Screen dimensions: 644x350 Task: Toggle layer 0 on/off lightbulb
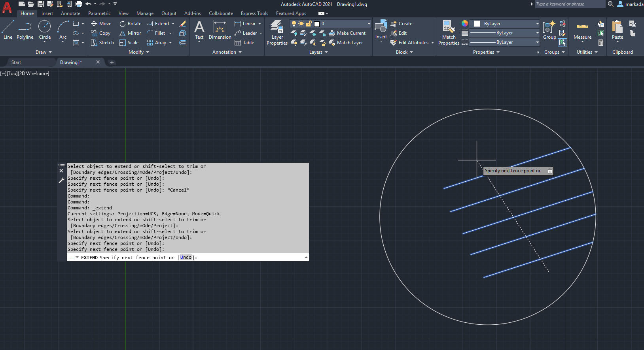click(294, 24)
